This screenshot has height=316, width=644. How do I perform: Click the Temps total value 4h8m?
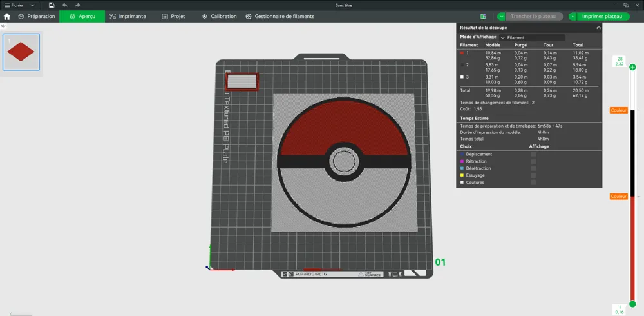pos(543,139)
